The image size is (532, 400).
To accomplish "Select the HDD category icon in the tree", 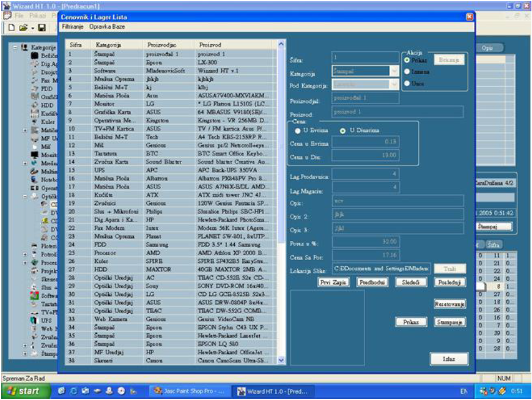I will pos(35,105).
